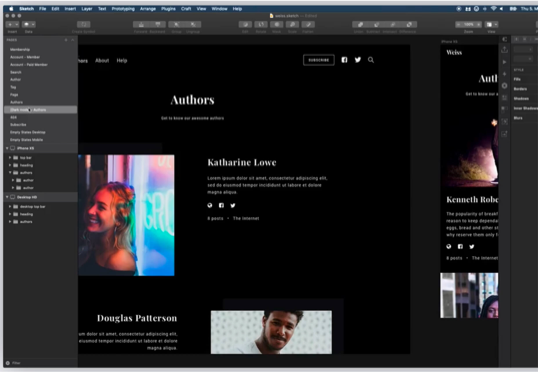
Task: Select Douglas Patterson's portrait photo
Action: pyautogui.click(x=271, y=332)
